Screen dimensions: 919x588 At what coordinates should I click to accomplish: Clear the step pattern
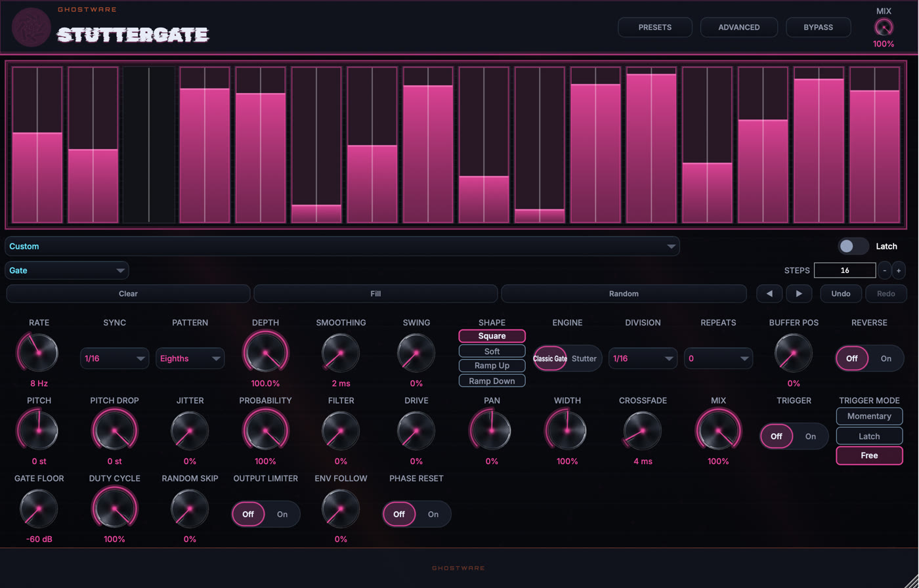(x=128, y=293)
